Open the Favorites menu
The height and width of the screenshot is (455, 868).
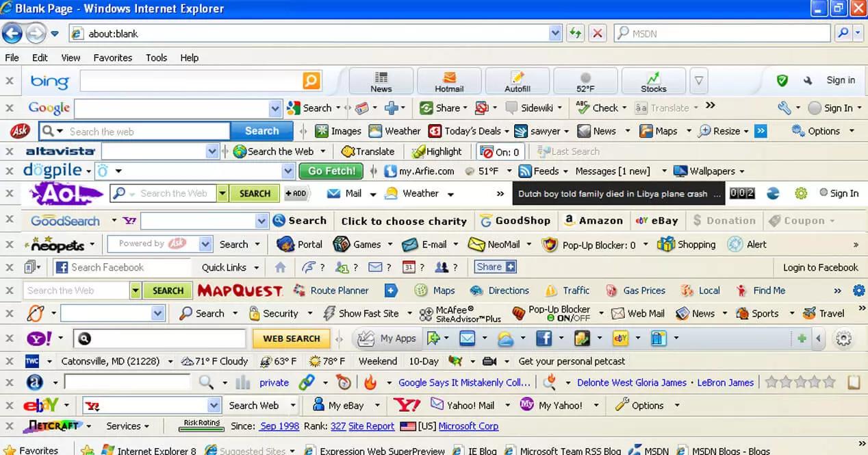[x=113, y=58]
